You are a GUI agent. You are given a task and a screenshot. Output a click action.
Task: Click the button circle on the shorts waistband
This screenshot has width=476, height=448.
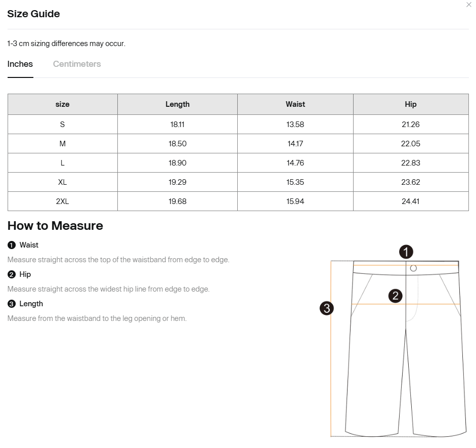(x=413, y=268)
